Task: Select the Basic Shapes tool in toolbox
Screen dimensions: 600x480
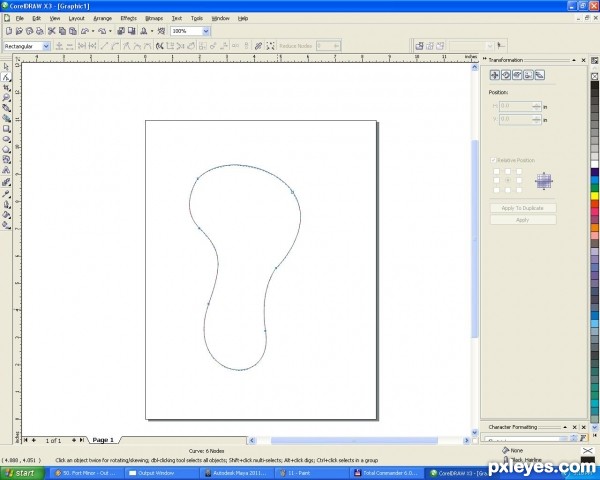Action: point(6,160)
